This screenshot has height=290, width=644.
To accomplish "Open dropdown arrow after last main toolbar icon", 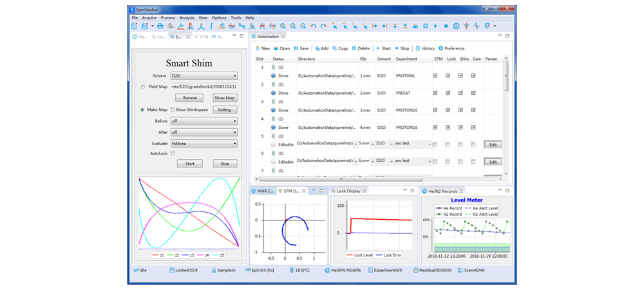I will (495, 26).
